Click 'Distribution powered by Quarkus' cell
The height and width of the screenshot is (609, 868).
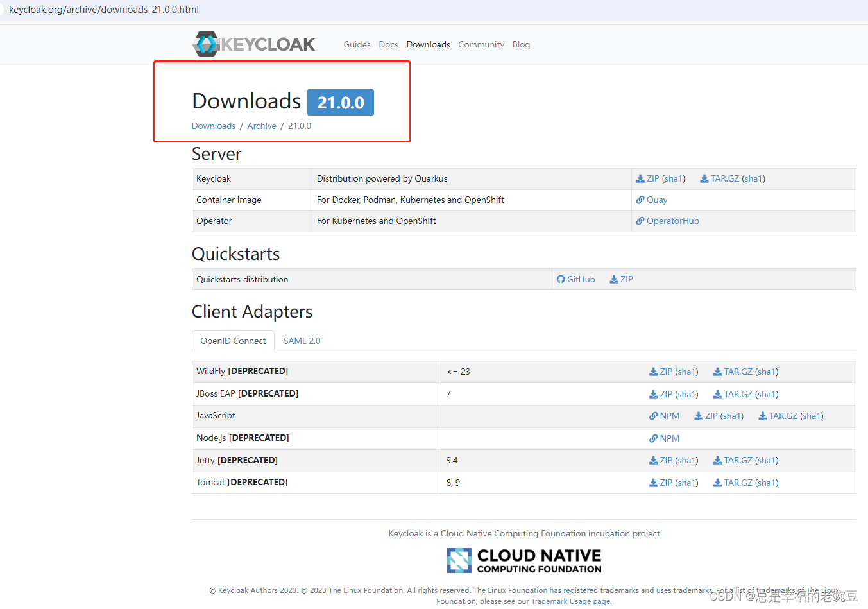[x=472, y=178]
